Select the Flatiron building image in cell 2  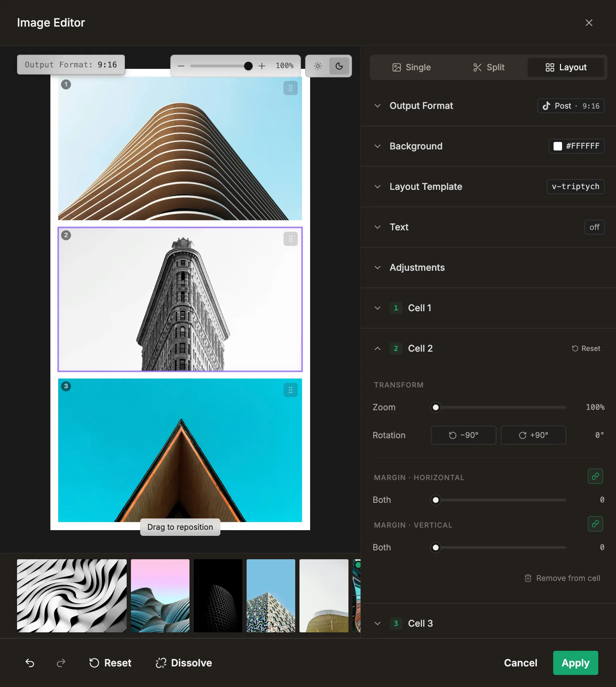click(x=180, y=299)
